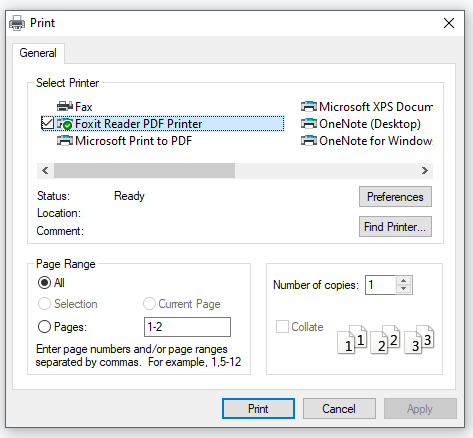Screen dimensions: 473x438
Task: Click the collate pages illustration
Action: (x=385, y=339)
